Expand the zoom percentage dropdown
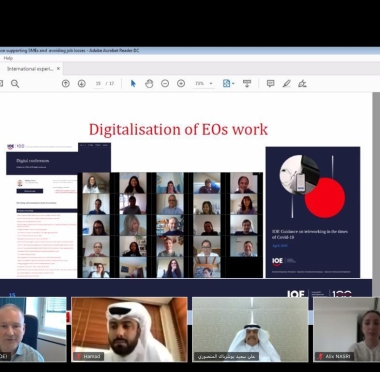The image size is (380, 372). point(211,83)
